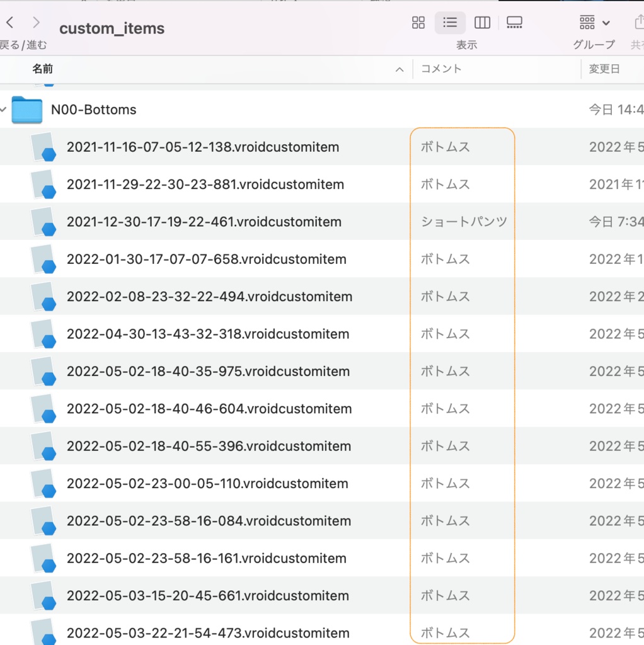
Task: Select file 2022-05-03-22-21-54-473.vroidcustomitem
Action: click(x=208, y=633)
